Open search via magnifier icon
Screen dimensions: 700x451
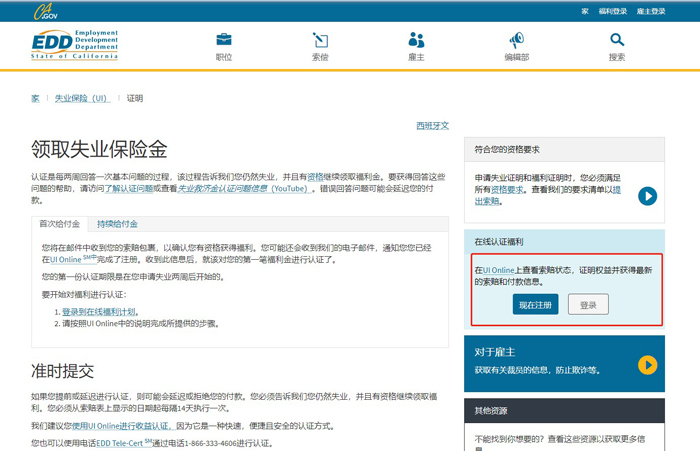(x=617, y=40)
